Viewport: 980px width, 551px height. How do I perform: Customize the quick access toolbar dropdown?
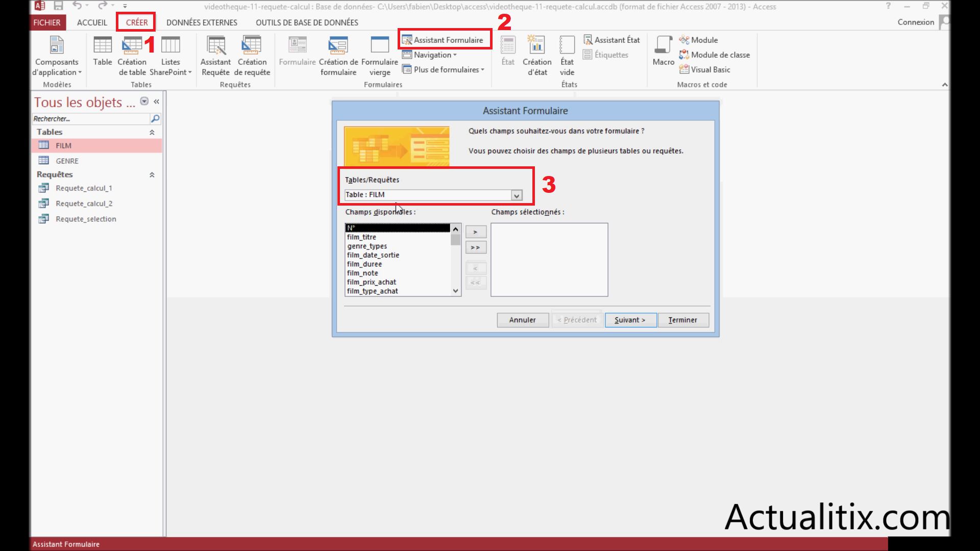click(125, 6)
